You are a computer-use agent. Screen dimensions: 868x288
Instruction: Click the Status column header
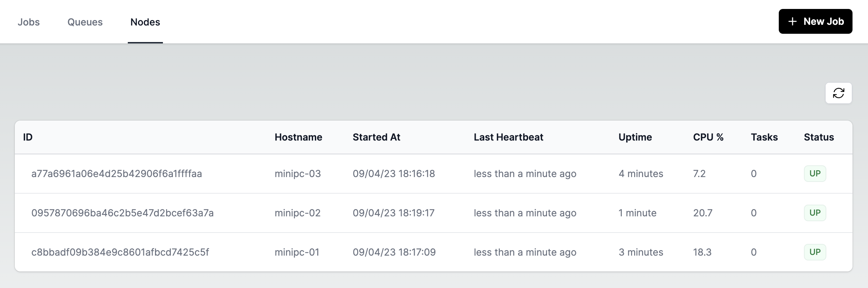819,137
